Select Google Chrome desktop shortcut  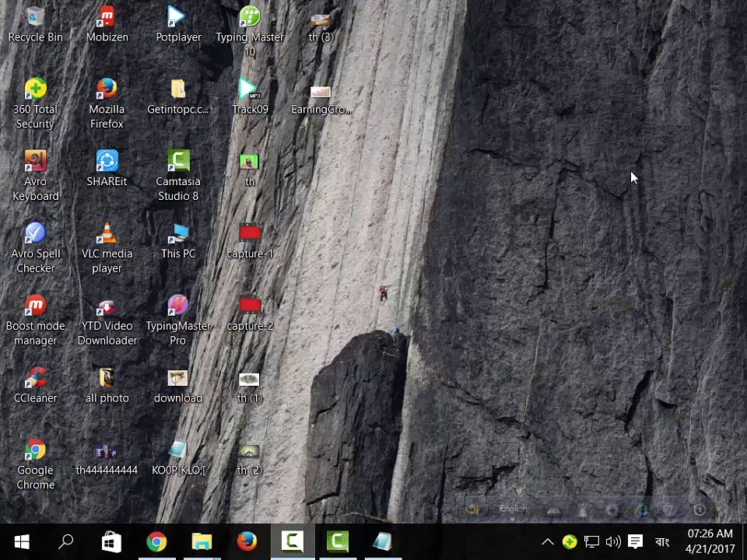pyautogui.click(x=35, y=465)
